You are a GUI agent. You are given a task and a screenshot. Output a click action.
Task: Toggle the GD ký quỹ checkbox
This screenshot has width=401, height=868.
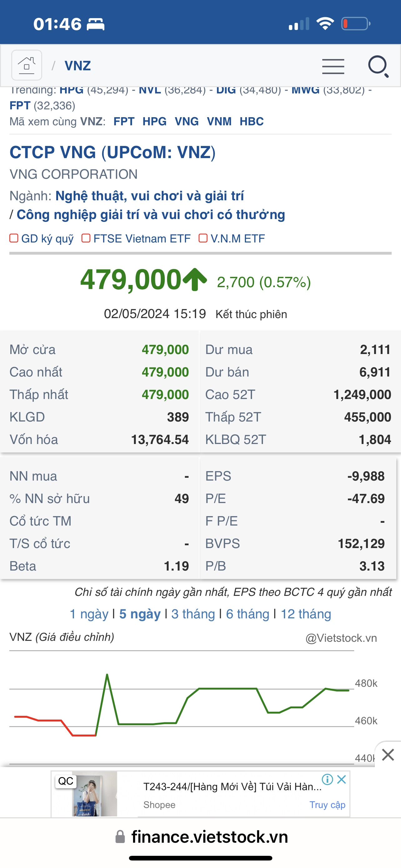pos(14,238)
